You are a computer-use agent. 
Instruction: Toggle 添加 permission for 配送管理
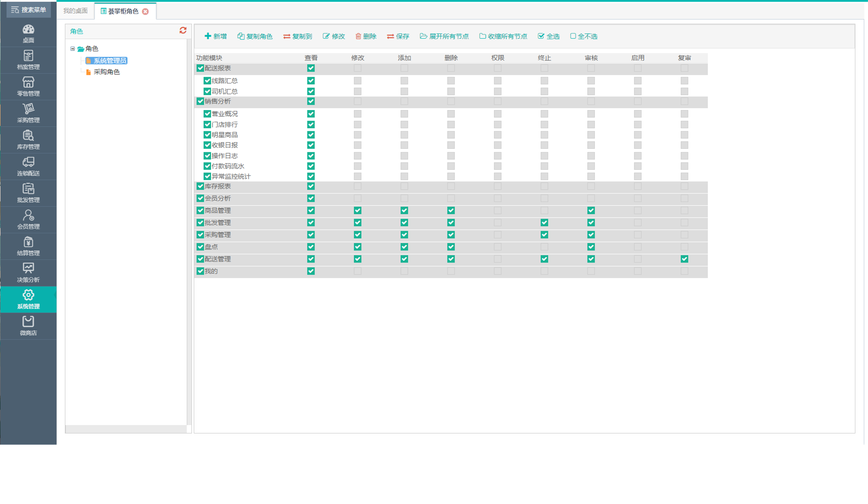404,259
